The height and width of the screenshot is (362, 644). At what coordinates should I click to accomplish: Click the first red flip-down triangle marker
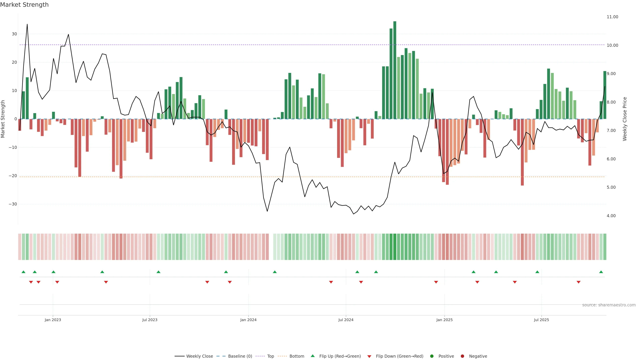click(x=31, y=282)
